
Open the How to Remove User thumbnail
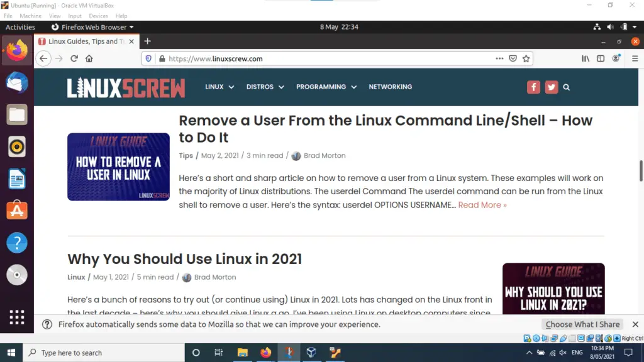[x=118, y=167]
